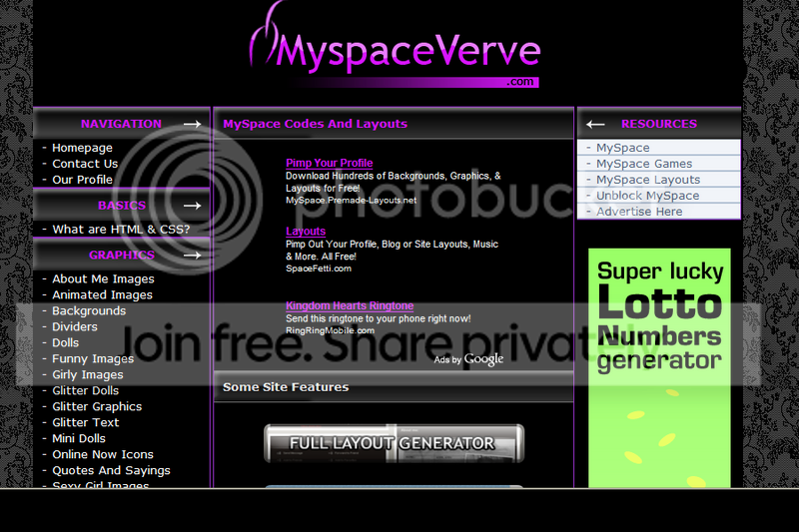Open Quotes And Sayings
Image resolution: width=799 pixels, height=532 pixels.
point(111,470)
